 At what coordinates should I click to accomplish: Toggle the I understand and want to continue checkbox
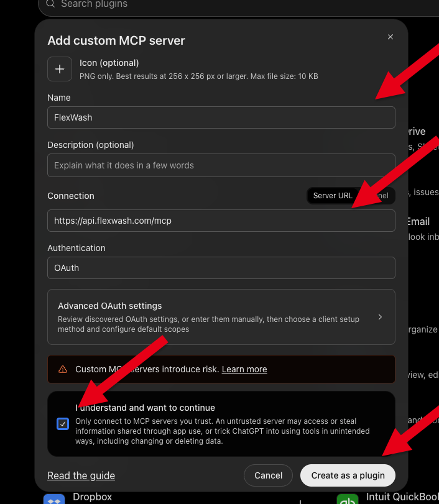[x=63, y=424]
